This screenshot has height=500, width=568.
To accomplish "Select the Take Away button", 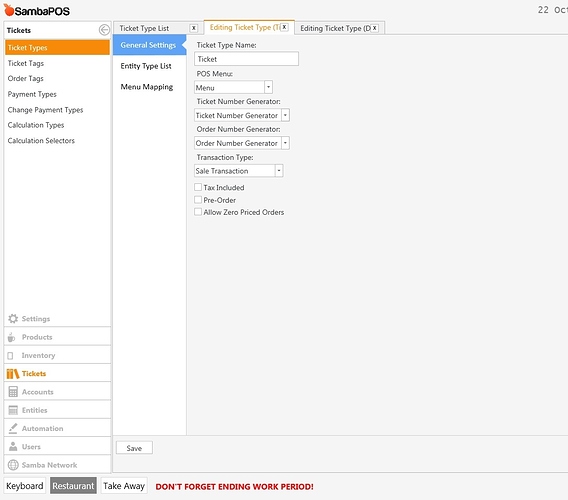I will click(124, 486).
